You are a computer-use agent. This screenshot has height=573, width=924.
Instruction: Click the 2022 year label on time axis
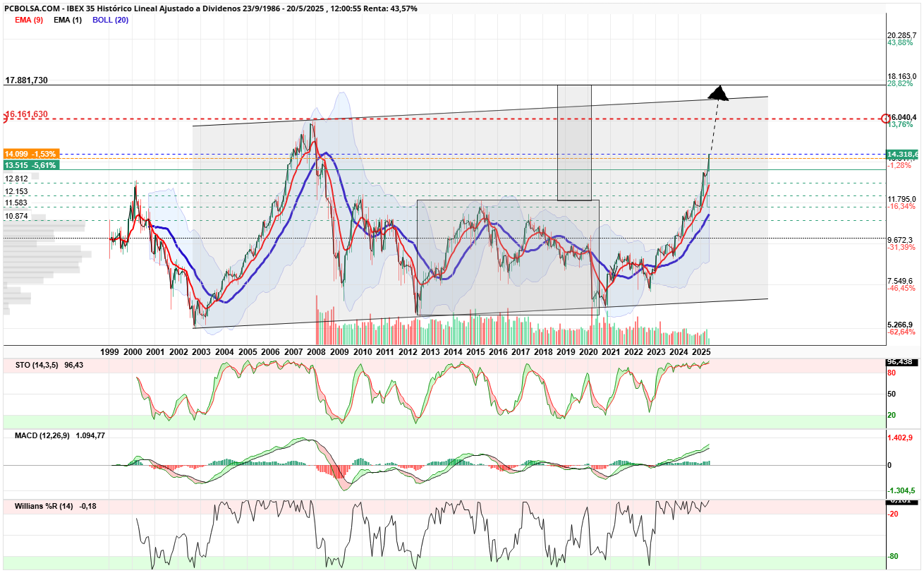pyautogui.click(x=633, y=351)
